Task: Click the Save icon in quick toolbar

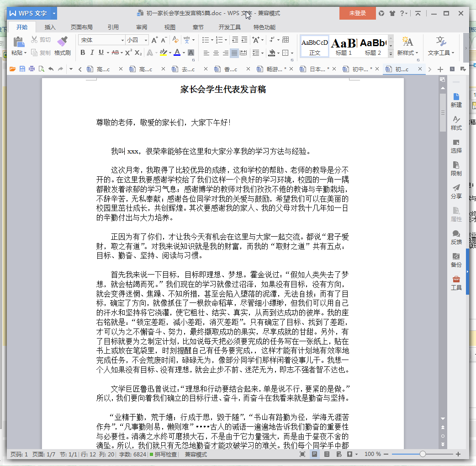Action: (x=22, y=69)
